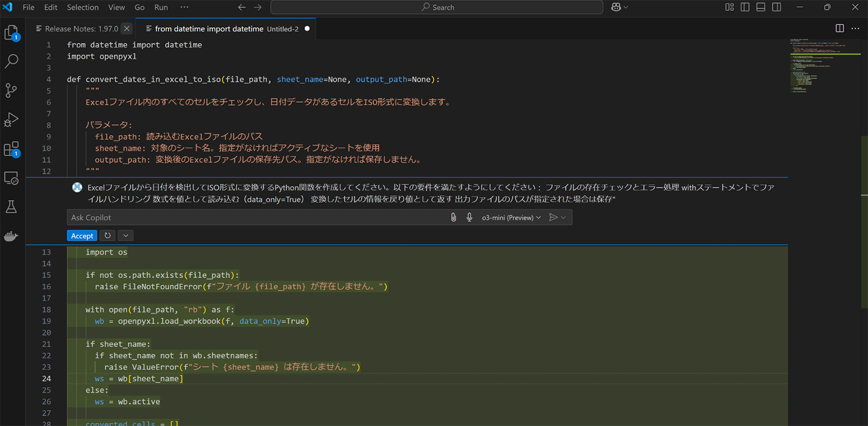Screen dimensions: 868x426
Task: Open the Remote Explorer view
Action: click(11, 178)
